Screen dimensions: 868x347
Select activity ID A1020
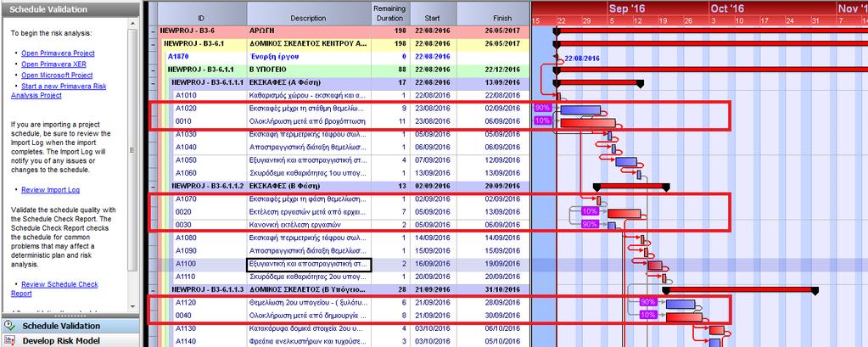coord(186,109)
